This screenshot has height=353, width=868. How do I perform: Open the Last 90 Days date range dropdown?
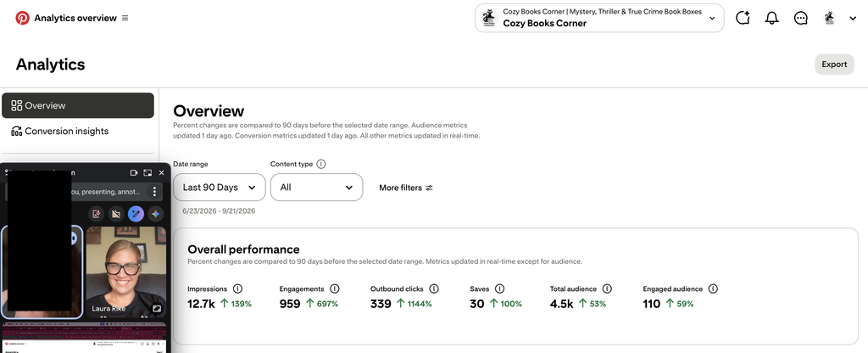click(220, 188)
